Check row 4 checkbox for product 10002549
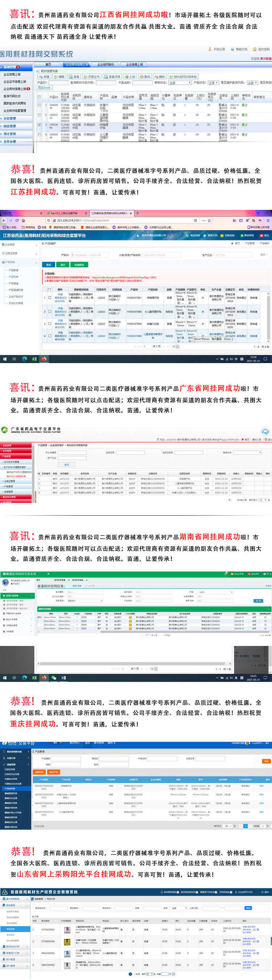272x980 pixels. pos(40,135)
